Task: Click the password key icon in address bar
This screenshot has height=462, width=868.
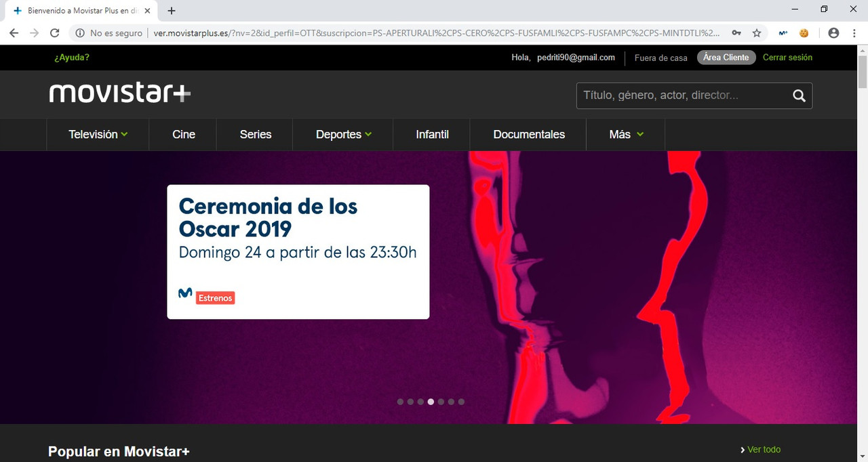Action: click(736, 33)
